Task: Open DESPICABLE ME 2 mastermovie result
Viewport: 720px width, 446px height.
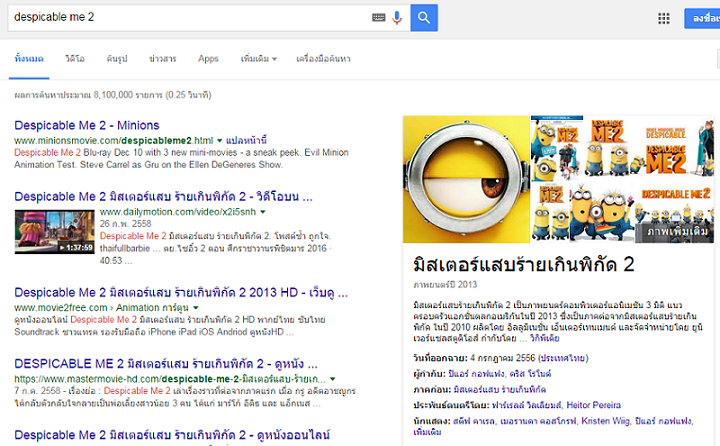Action: tap(166, 364)
